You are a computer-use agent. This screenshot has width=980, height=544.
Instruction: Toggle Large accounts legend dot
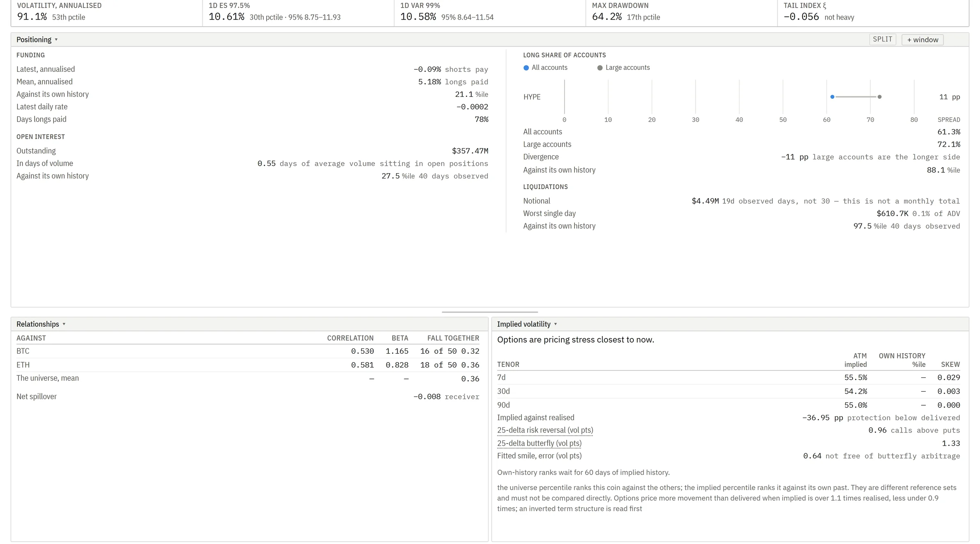point(600,68)
